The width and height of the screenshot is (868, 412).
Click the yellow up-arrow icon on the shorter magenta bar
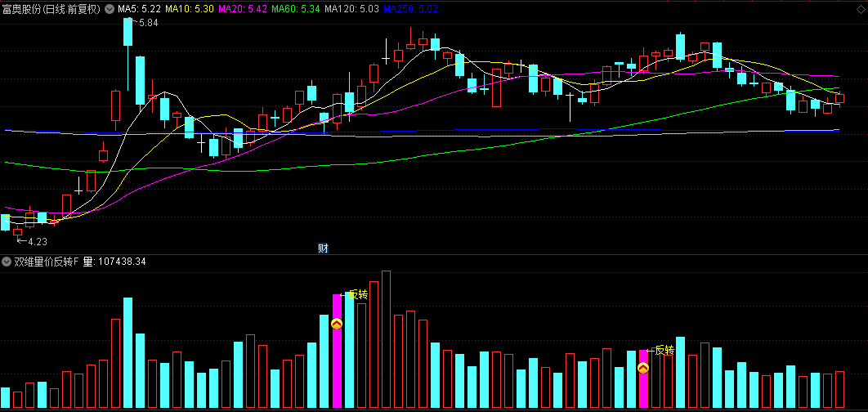[x=643, y=368]
